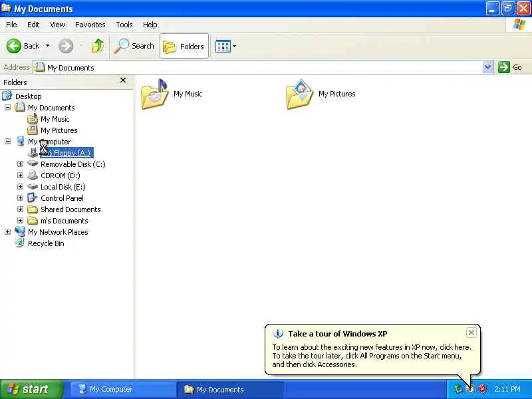
Task: Click the first green system tray icon
Action: [x=458, y=389]
